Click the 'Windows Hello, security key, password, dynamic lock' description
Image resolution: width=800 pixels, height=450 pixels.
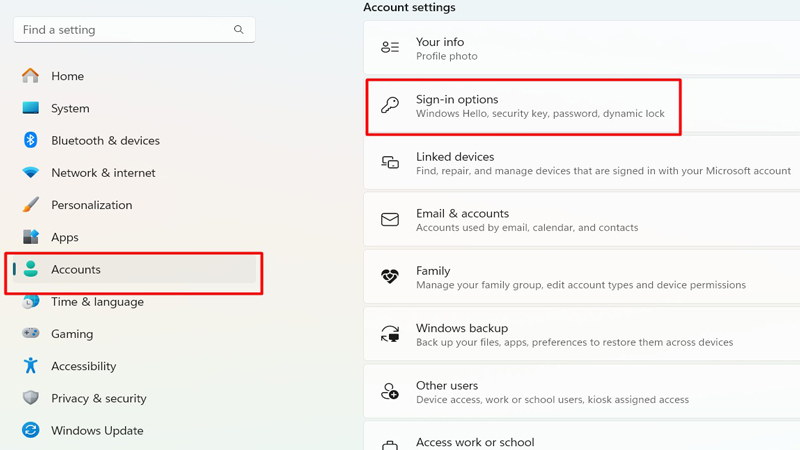[540, 113]
